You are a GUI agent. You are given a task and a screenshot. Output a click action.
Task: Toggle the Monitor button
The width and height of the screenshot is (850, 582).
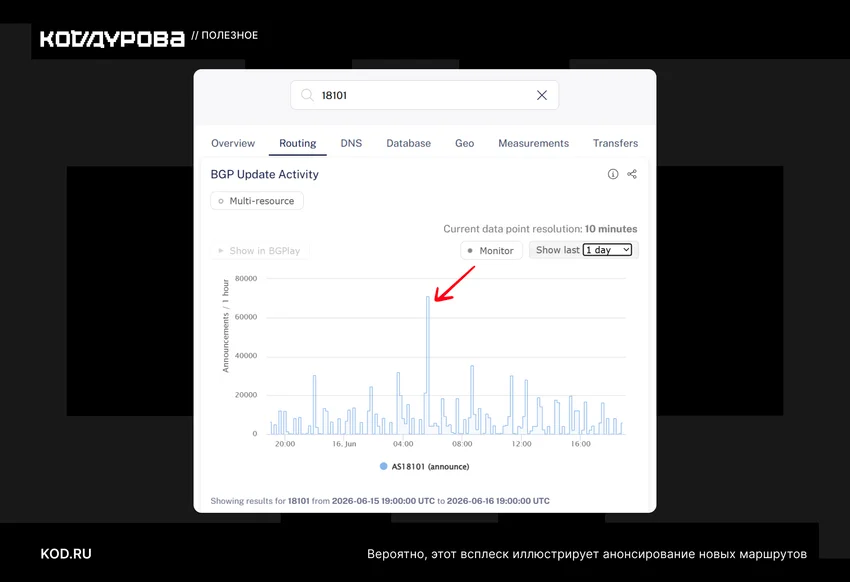[491, 250]
